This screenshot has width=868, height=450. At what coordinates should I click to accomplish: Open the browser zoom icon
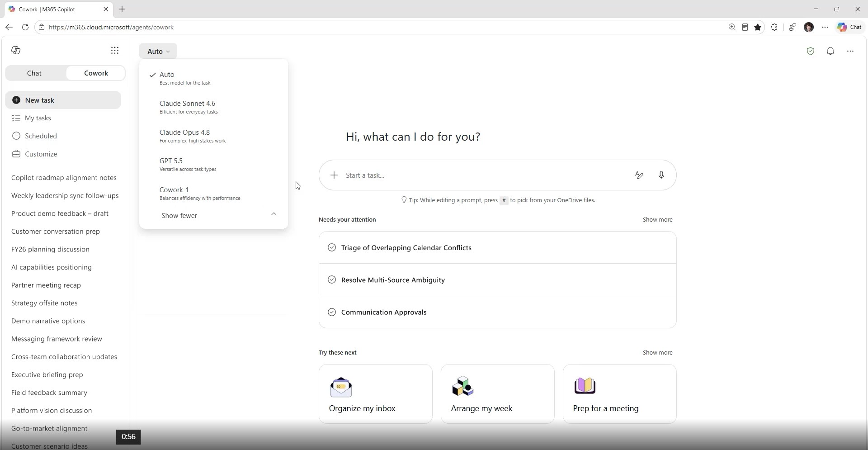point(732,27)
